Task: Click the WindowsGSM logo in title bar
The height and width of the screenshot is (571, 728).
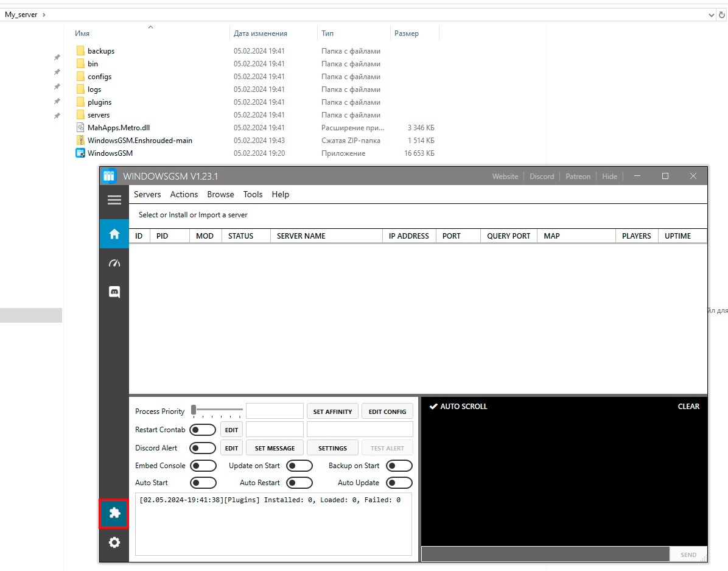Action: (109, 176)
